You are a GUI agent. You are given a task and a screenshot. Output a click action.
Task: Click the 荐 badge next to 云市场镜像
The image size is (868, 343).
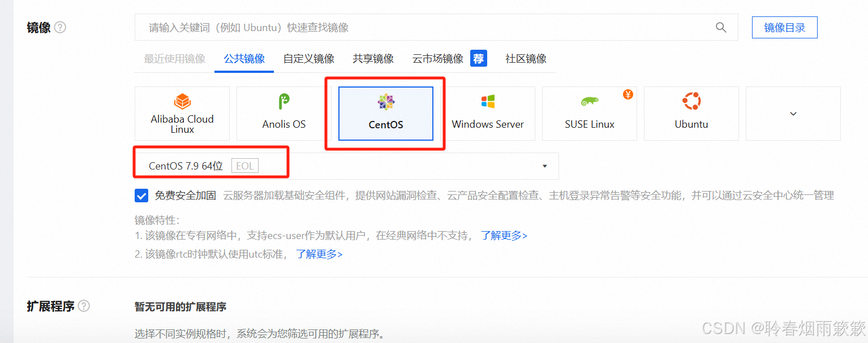479,58
